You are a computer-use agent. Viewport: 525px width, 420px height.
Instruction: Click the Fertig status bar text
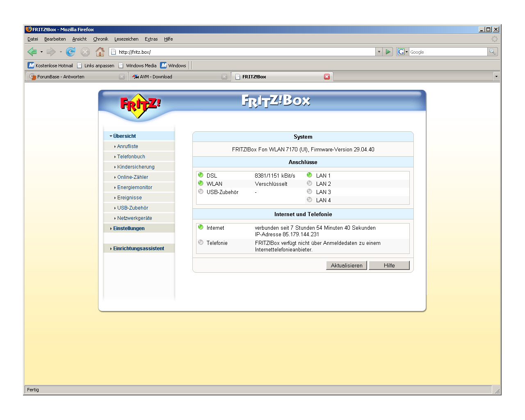pyautogui.click(x=33, y=390)
